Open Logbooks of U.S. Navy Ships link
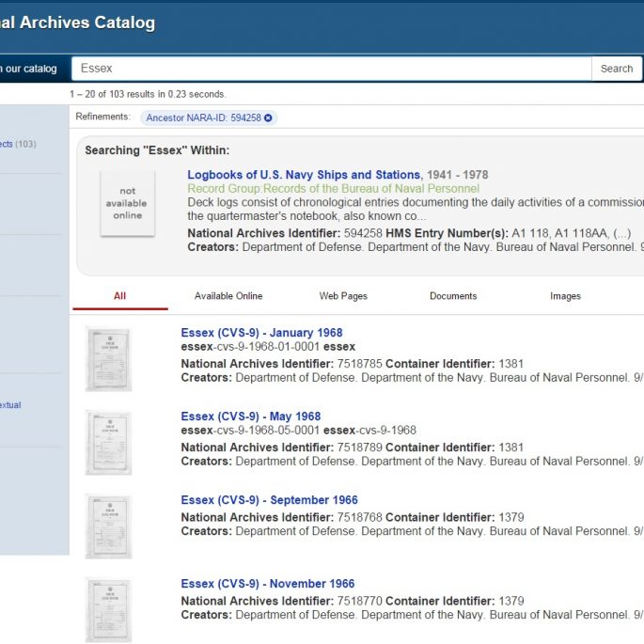The width and height of the screenshot is (644, 644). 304,175
